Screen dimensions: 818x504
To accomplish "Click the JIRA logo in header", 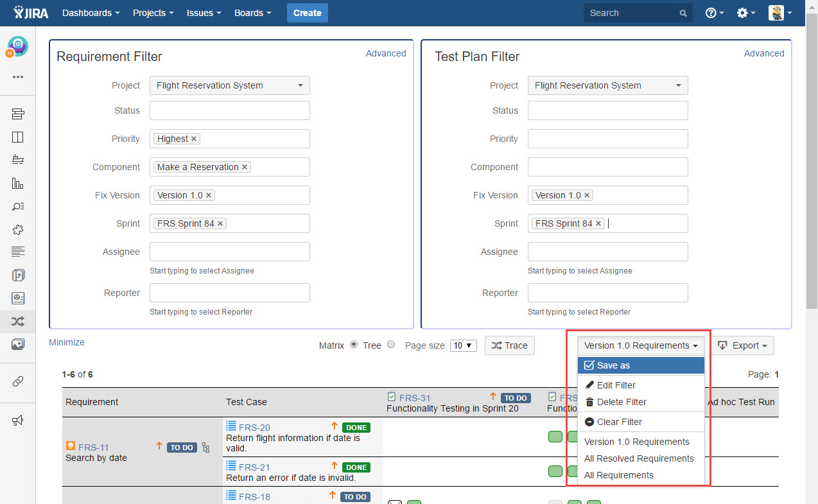I will [x=30, y=13].
